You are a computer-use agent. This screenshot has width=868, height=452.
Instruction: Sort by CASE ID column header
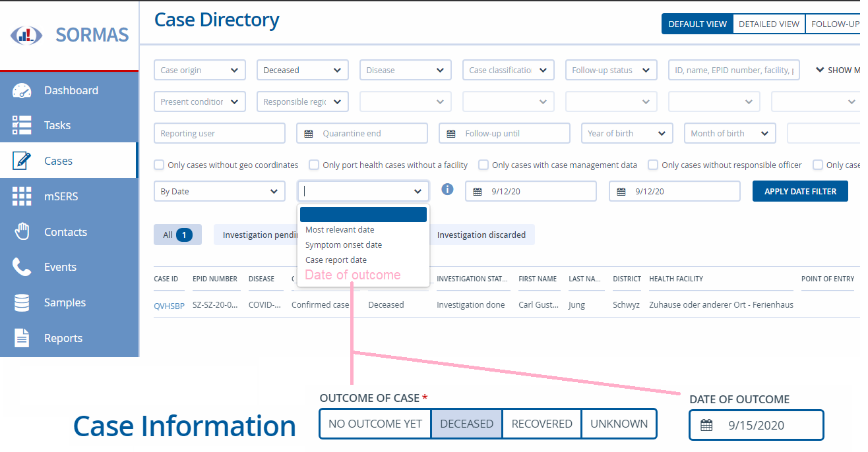click(166, 279)
